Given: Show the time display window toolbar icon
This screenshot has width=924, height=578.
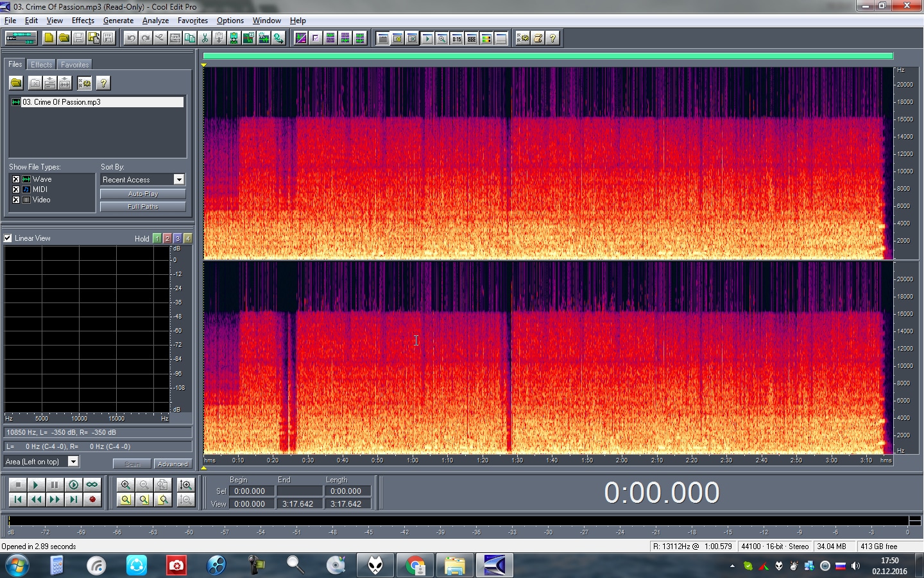Looking at the screenshot, I should pyautogui.click(x=457, y=38).
